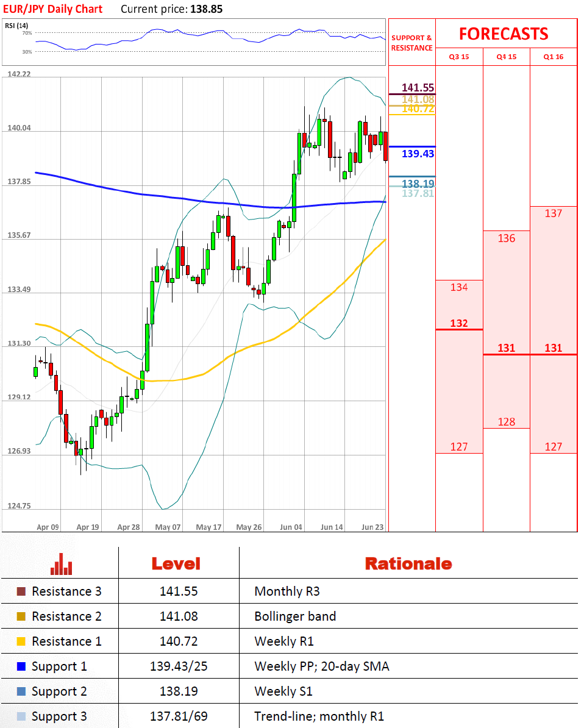The height and width of the screenshot is (728, 584).
Task: Click the 142.22 price axis label
Action: [19, 74]
